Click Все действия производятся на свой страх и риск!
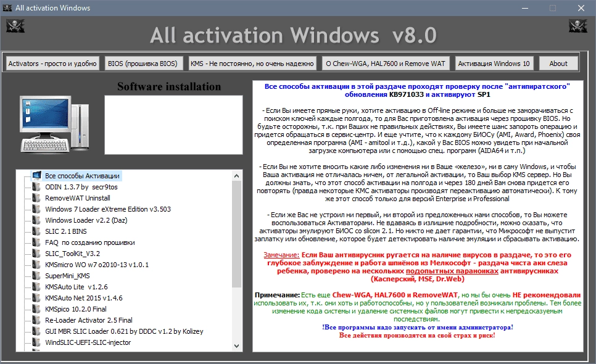 tap(417, 335)
